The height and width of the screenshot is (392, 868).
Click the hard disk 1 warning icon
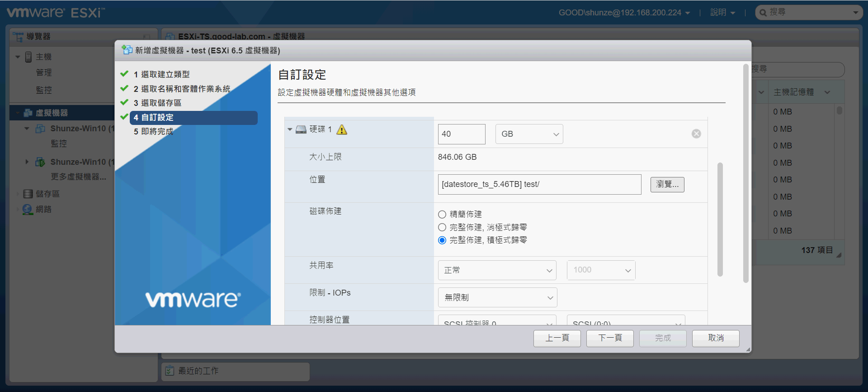coord(342,130)
